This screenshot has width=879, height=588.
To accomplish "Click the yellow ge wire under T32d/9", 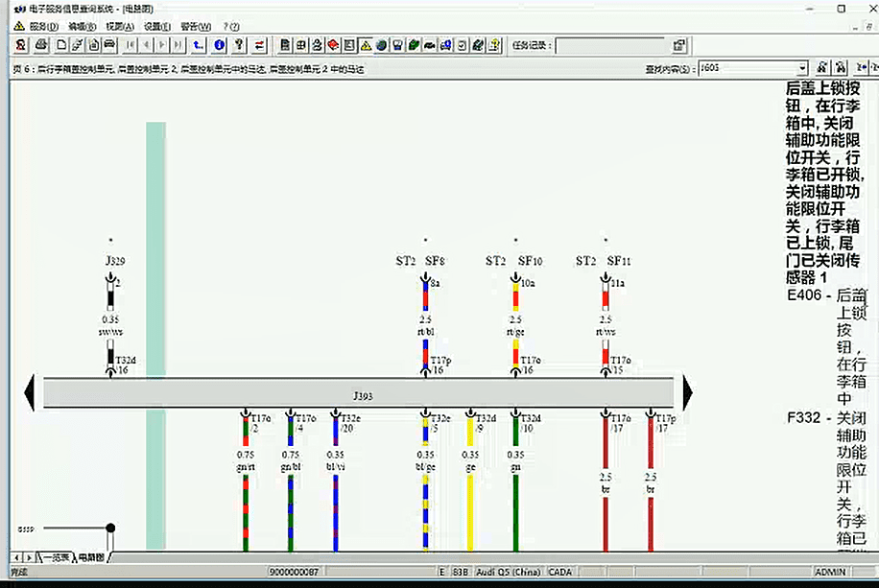I will [470, 508].
